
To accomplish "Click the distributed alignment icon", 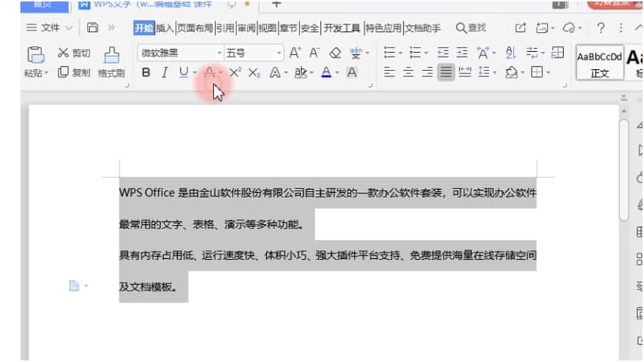I will coord(465,73).
